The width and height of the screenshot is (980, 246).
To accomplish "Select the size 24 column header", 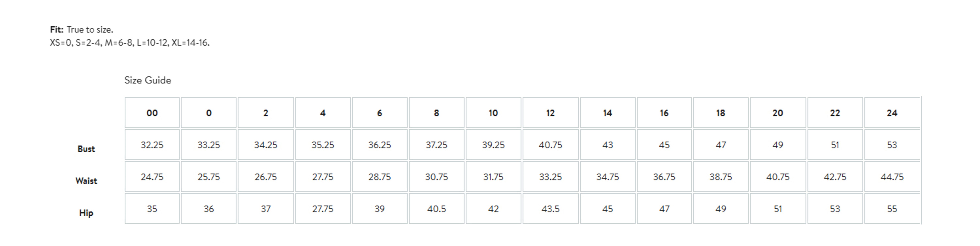I will tap(892, 113).
